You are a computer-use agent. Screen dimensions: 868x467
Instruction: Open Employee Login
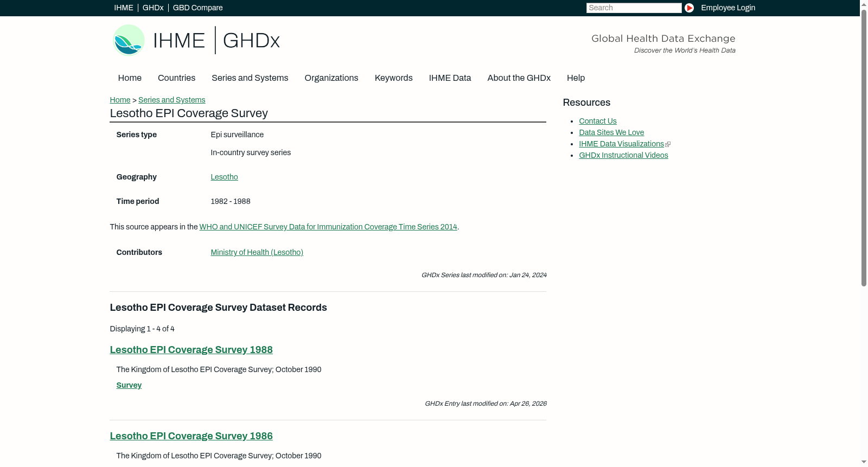click(x=728, y=8)
